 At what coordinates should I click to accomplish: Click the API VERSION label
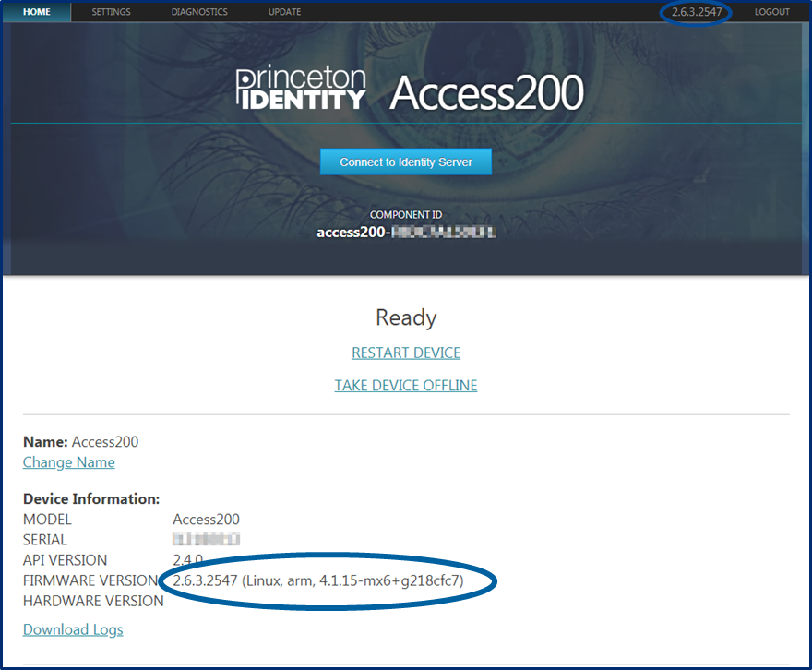tap(66, 560)
